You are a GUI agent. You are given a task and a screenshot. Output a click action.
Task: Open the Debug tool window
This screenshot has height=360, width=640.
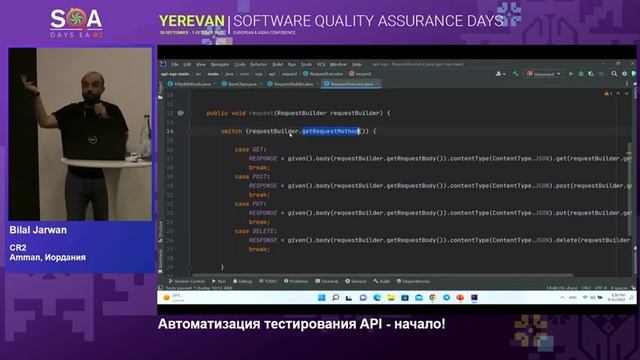click(242, 281)
